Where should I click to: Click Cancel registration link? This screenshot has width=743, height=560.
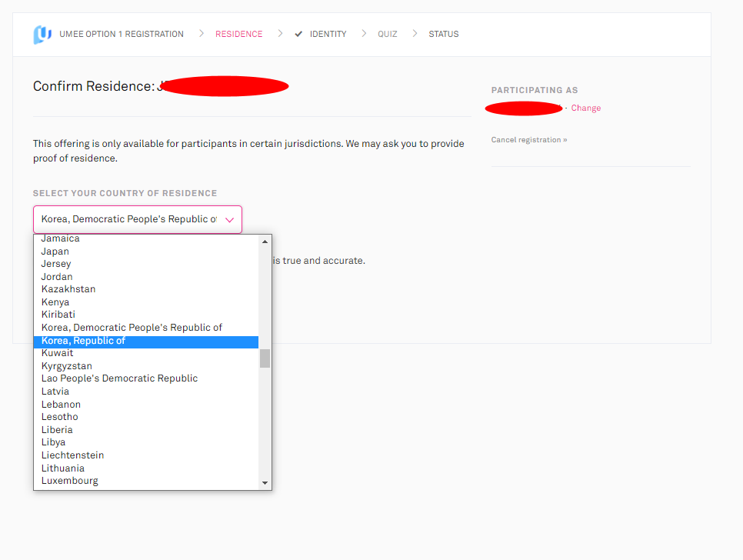point(529,140)
